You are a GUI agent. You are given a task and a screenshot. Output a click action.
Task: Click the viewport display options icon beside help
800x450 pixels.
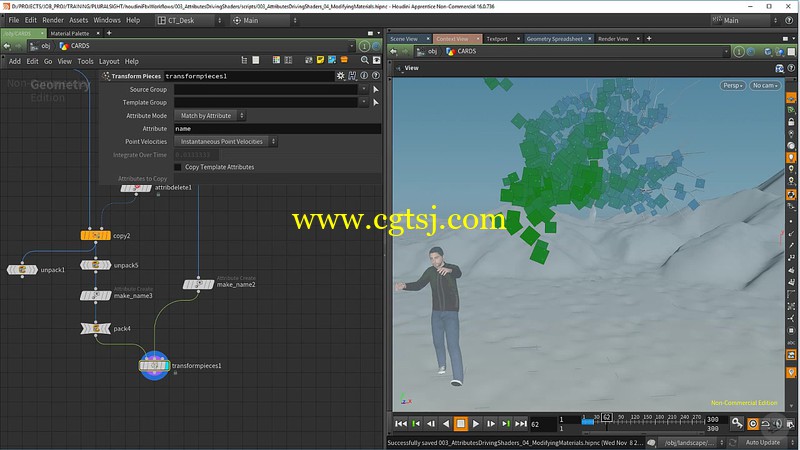779,68
